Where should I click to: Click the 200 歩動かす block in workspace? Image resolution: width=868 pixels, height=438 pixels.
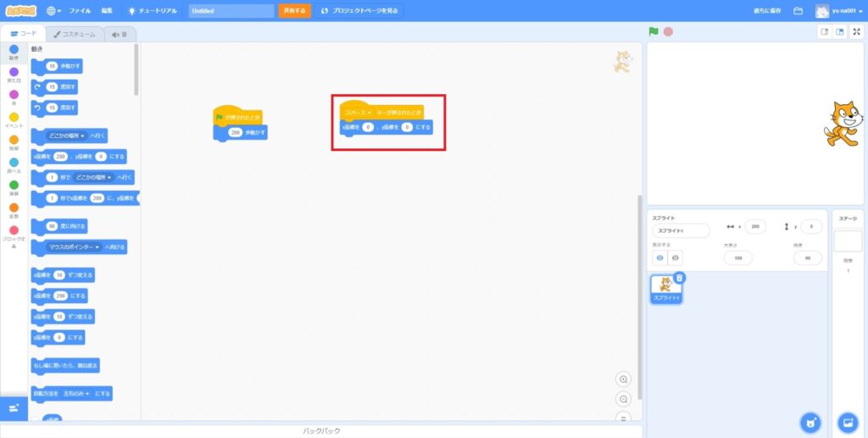240,133
